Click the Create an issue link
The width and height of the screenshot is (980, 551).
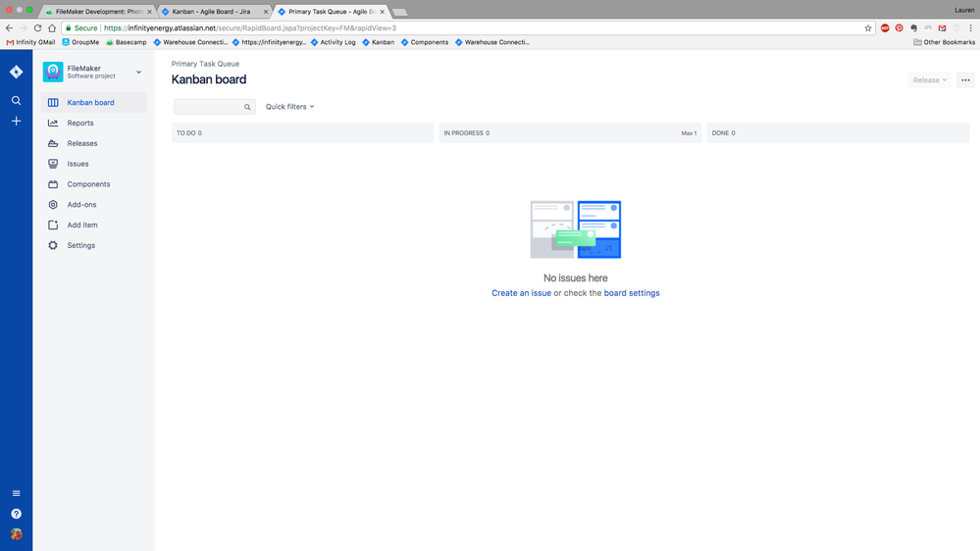pyautogui.click(x=521, y=293)
